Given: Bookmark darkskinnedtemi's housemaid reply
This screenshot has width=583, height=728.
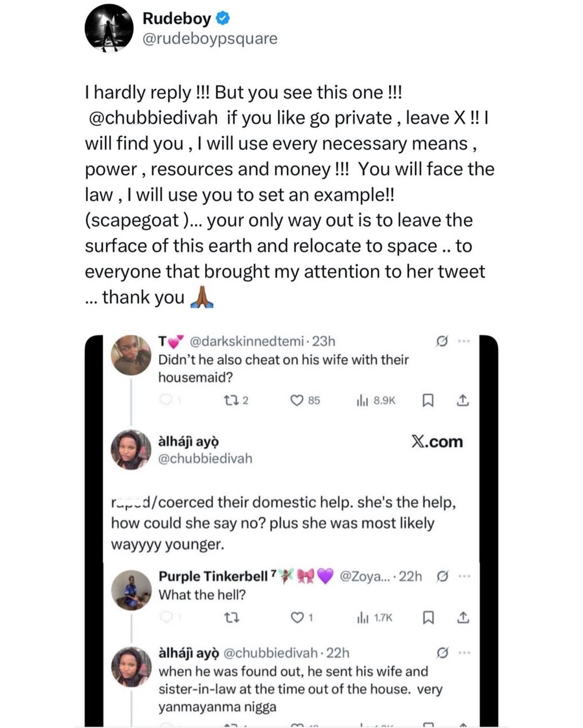Looking at the screenshot, I should tap(428, 400).
